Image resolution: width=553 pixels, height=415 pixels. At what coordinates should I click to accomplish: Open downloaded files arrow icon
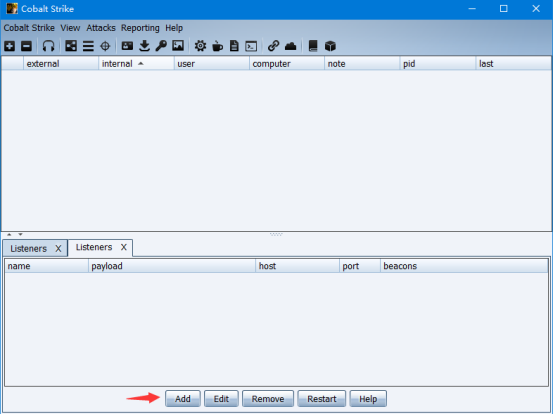pyautogui.click(x=144, y=46)
